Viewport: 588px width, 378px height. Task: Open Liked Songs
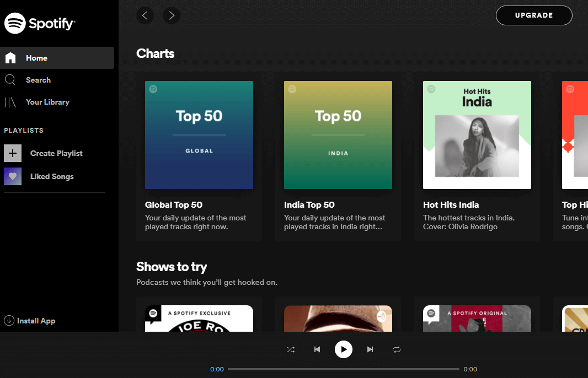point(52,176)
